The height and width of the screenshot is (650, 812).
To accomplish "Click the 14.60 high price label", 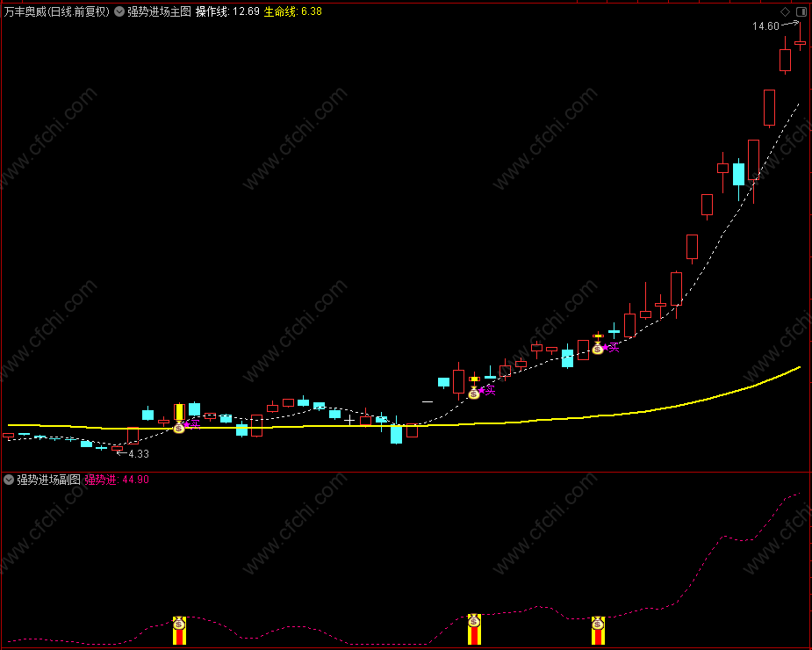I will click(765, 26).
